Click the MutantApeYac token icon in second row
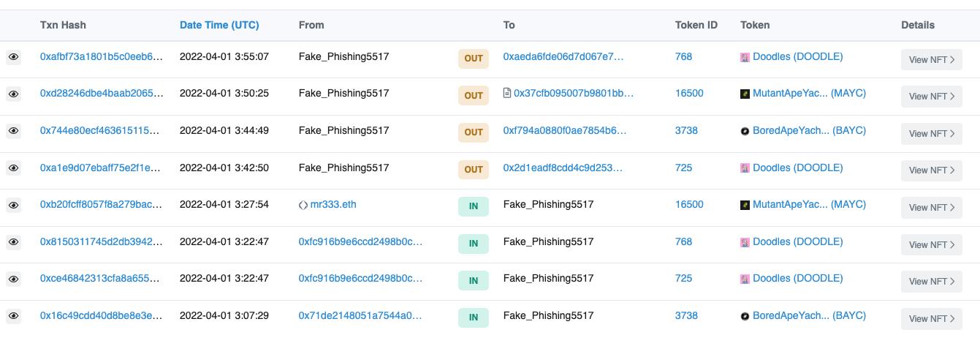The height and width of the screenshot is (338, 980). (745, 94)
